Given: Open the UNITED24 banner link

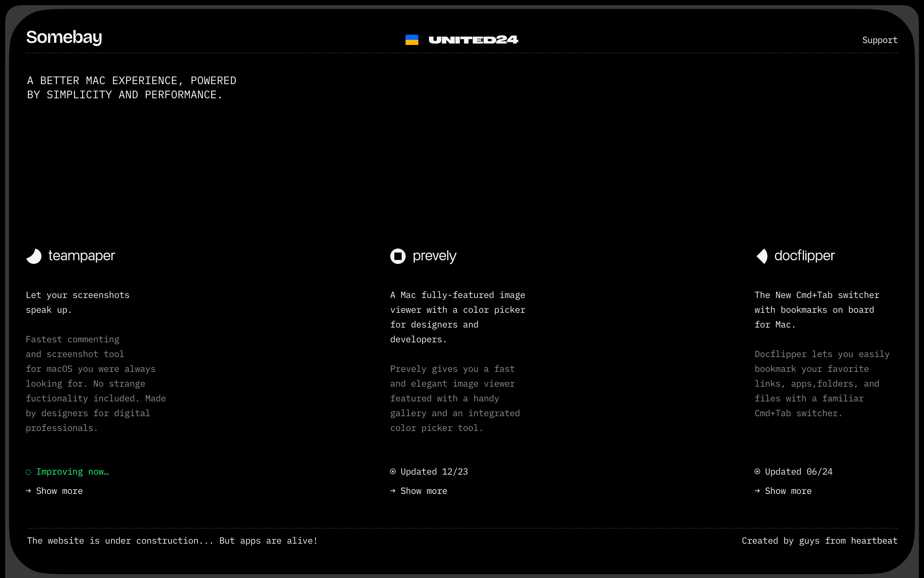Looking at the screenshot, I should pos(473,40).
